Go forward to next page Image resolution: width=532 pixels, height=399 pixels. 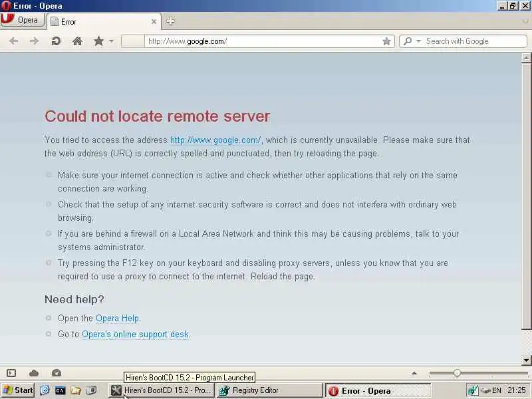[35, 41]
